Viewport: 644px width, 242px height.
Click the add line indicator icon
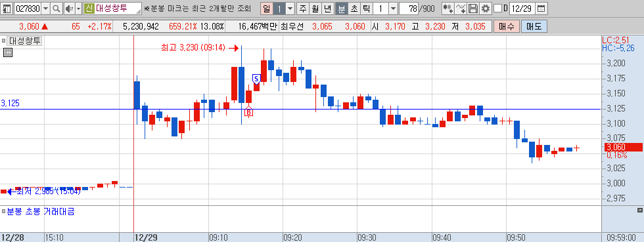coord(461,9)
